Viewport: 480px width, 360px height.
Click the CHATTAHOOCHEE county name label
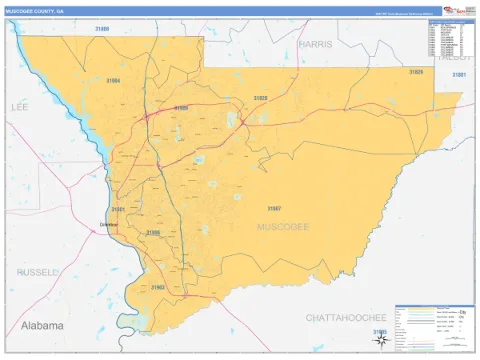click(x=346, y=318)
